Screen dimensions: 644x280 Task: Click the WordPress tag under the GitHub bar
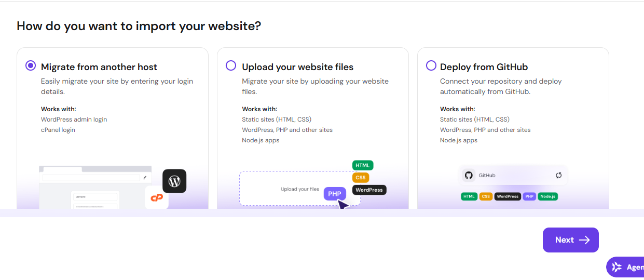click(x=508, y=196)
